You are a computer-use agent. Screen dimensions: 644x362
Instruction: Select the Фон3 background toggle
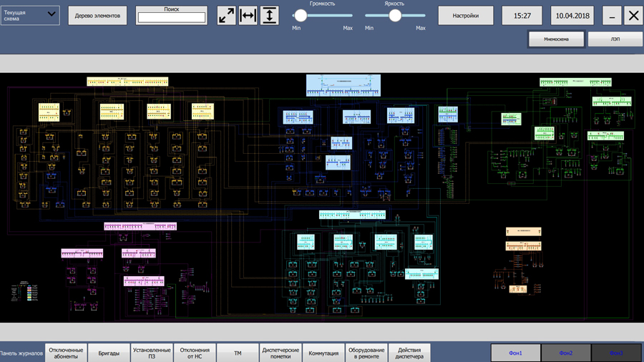pyautogui.click(x=616, y=353)
